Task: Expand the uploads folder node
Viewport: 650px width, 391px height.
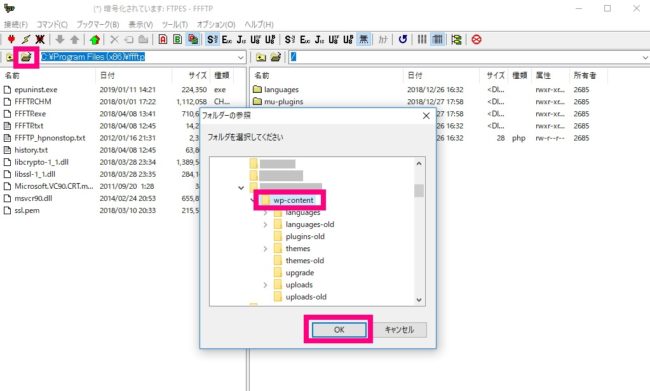Action: (x=265, y=285)
